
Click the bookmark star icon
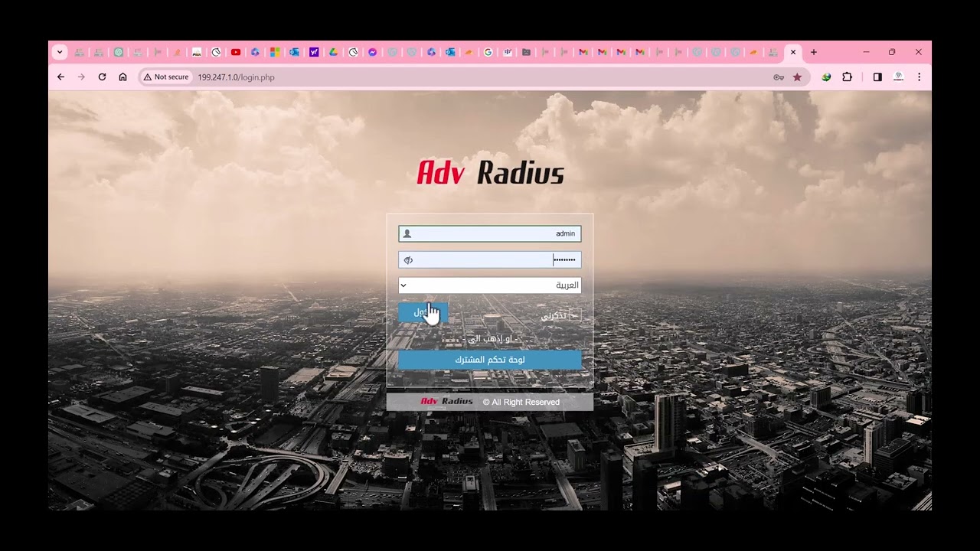pos(797,77)
